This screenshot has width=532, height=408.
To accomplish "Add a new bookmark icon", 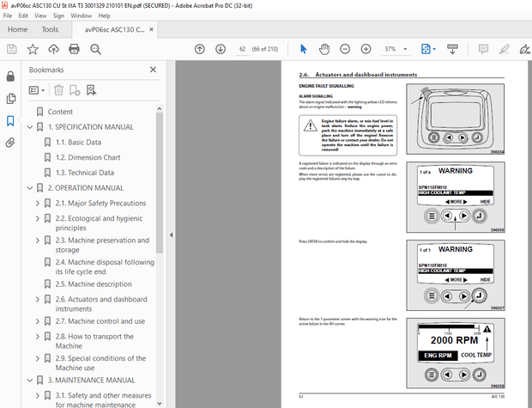I will [x=75, y=90].
